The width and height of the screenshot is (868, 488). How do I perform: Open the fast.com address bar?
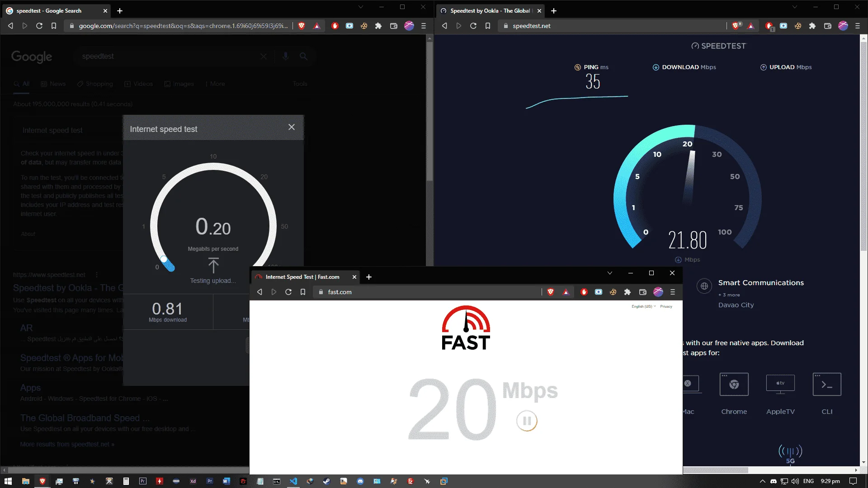(427, 292)
